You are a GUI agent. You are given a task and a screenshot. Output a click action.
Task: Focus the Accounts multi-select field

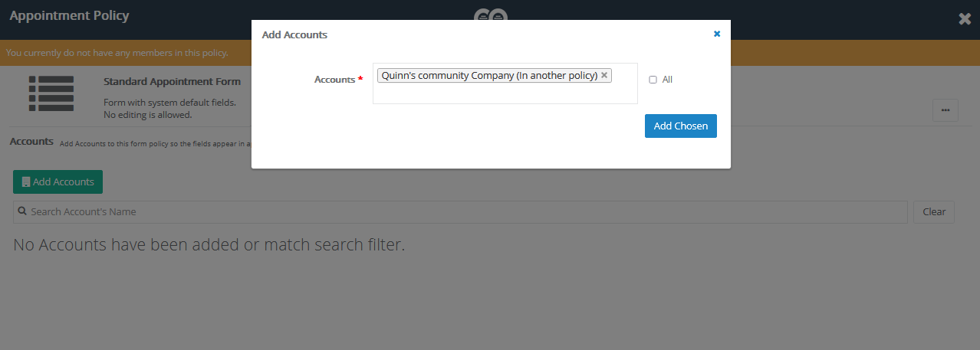[505, 93]
